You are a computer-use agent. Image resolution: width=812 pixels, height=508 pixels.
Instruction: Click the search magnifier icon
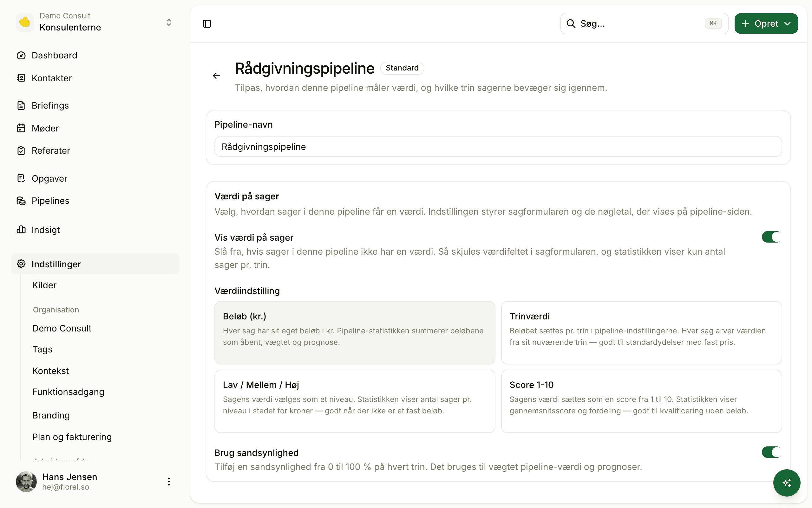[x=571, y=23]
